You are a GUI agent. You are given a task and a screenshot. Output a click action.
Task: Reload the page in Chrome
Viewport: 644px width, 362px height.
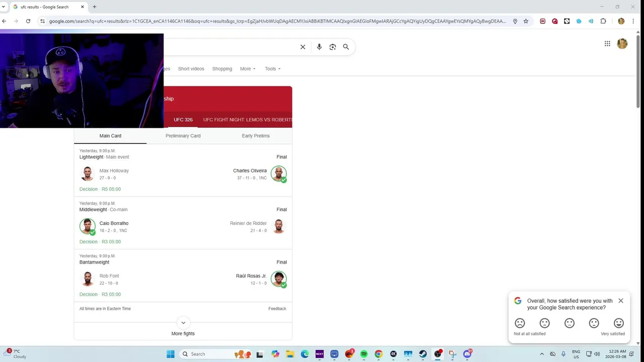pyautogui.click(x=28, y=21)
